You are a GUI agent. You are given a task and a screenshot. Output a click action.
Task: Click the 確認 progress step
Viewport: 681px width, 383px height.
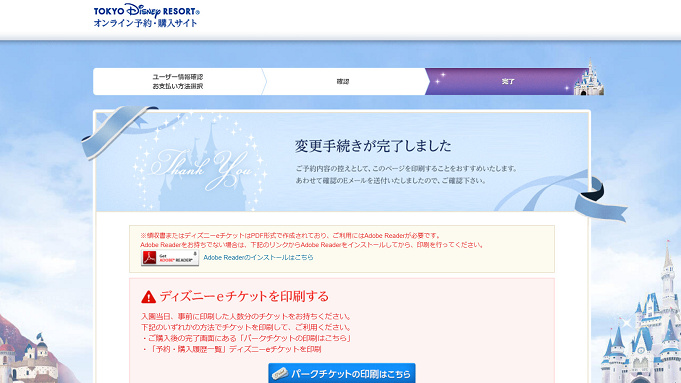pos(343,82)
